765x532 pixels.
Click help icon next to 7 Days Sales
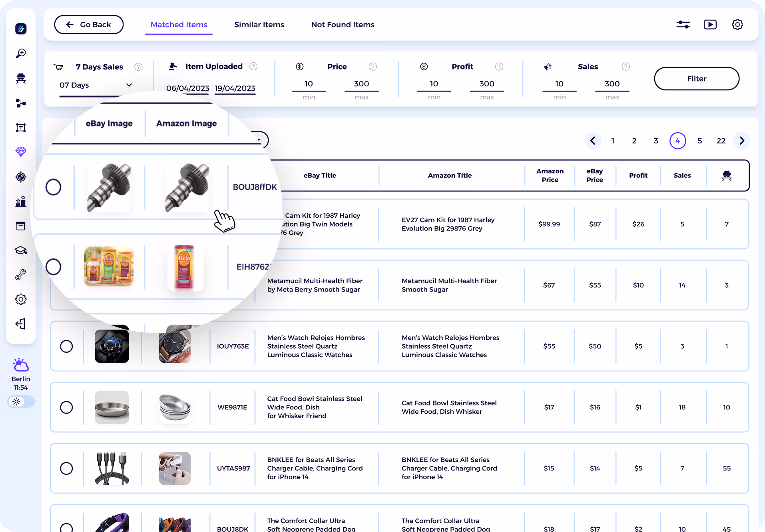point(138,67)
